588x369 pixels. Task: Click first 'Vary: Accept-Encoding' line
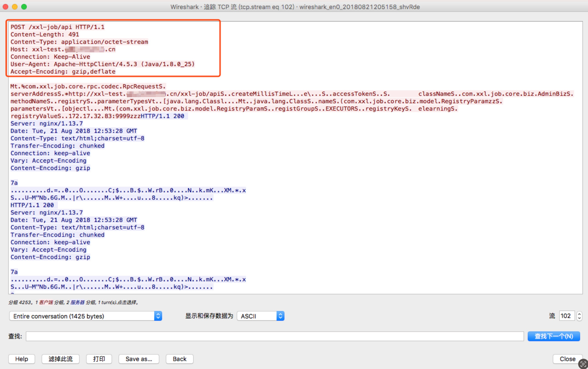[48, 161]
